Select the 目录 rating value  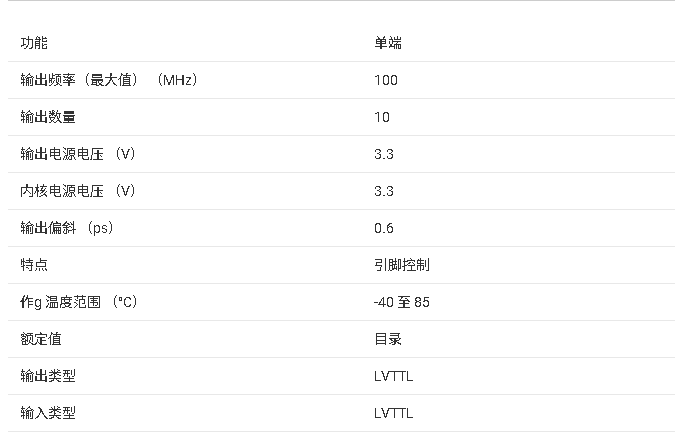click(388, 339)
